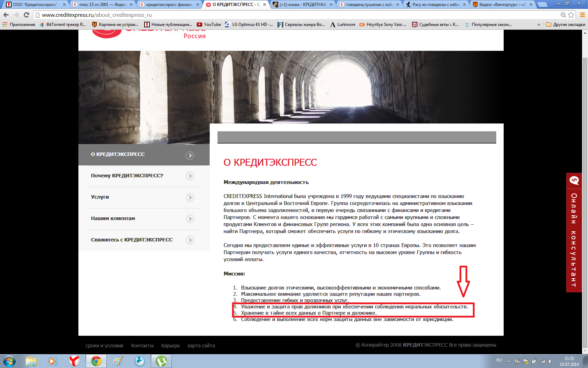This screenshot has width=588, height=368.
Task: Show hidden system tray icons
Action: (509, 361)
